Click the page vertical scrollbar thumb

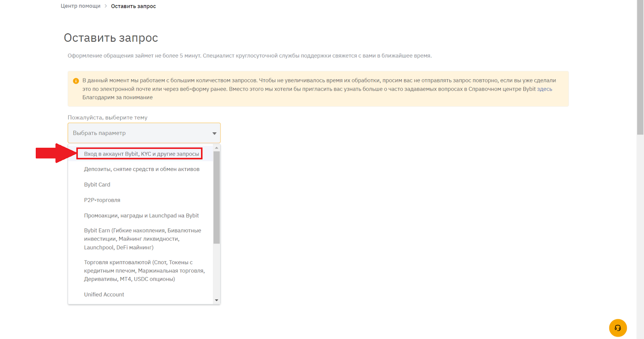[640, 67]
